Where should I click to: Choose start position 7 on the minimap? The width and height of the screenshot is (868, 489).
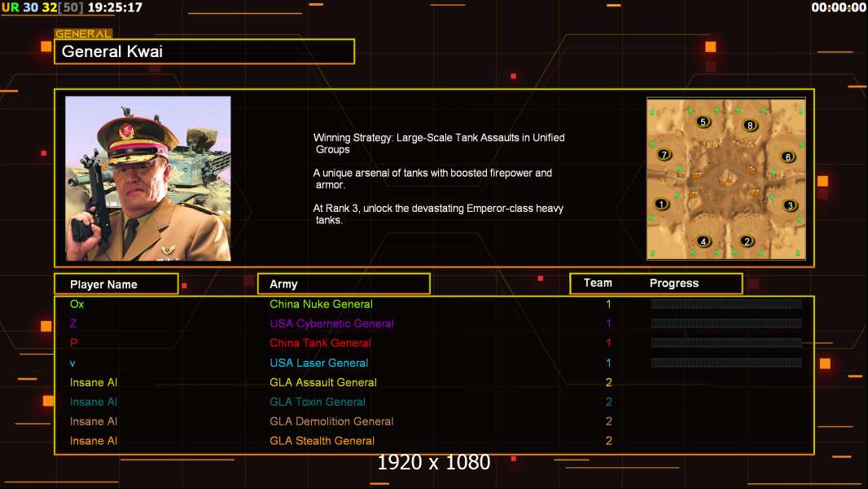point(664,155)
